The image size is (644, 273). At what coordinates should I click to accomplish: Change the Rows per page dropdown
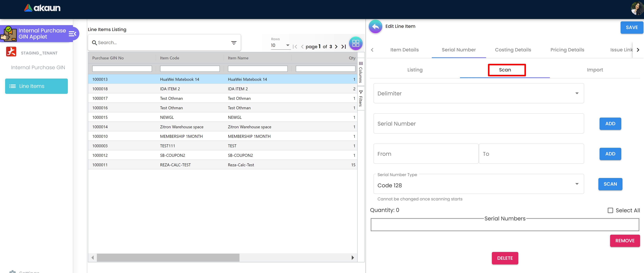pyautogui.click(x=280, y=45)
